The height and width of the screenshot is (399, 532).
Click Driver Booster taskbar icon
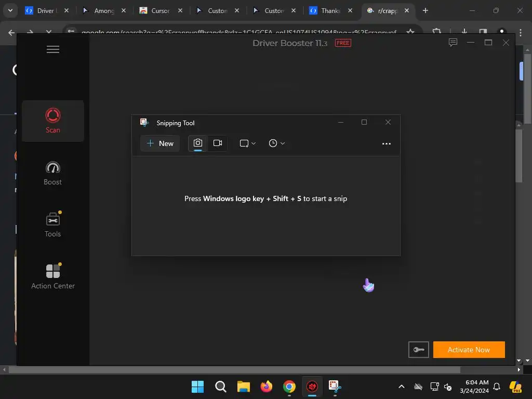tap(312, 387)
